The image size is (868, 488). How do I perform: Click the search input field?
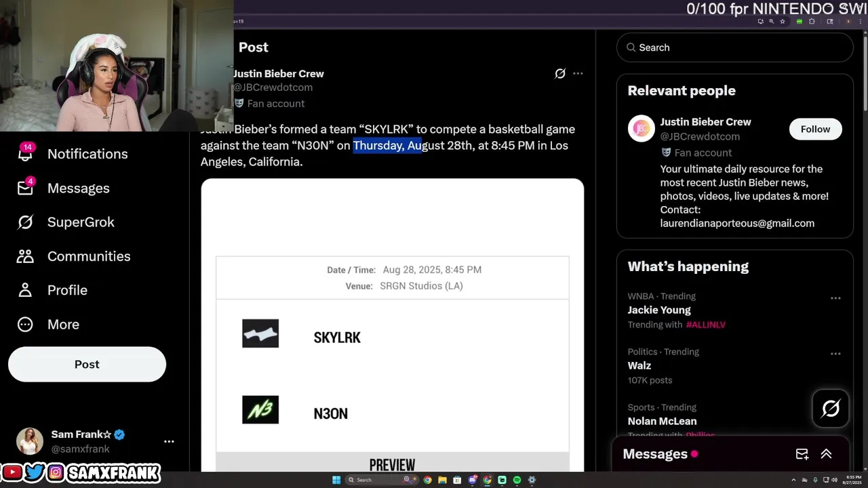(x=734, y=47)
